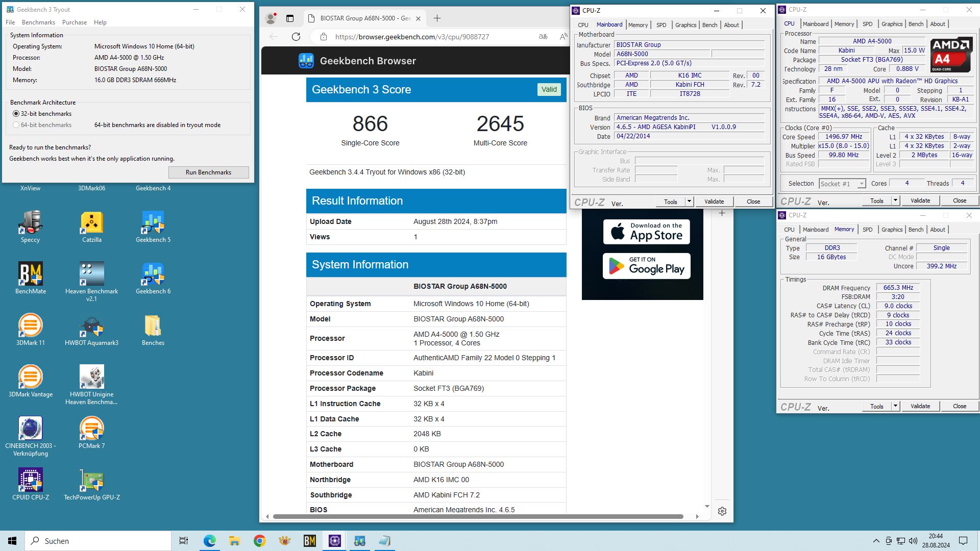This screenshot has width=980, height=551.
Task: Open Geekbench 6 desktop shortcut
Action: pos(153,278)
